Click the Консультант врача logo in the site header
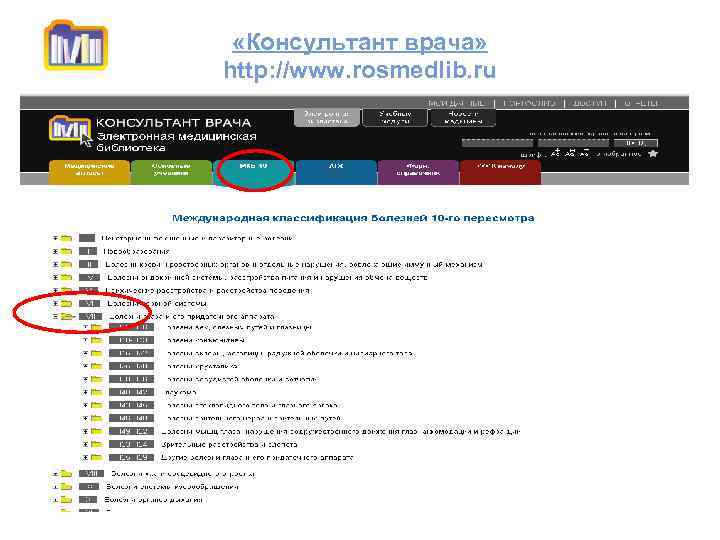Image resolution: width=720 pixels, height=540 pixels. (x=70, y=129)
